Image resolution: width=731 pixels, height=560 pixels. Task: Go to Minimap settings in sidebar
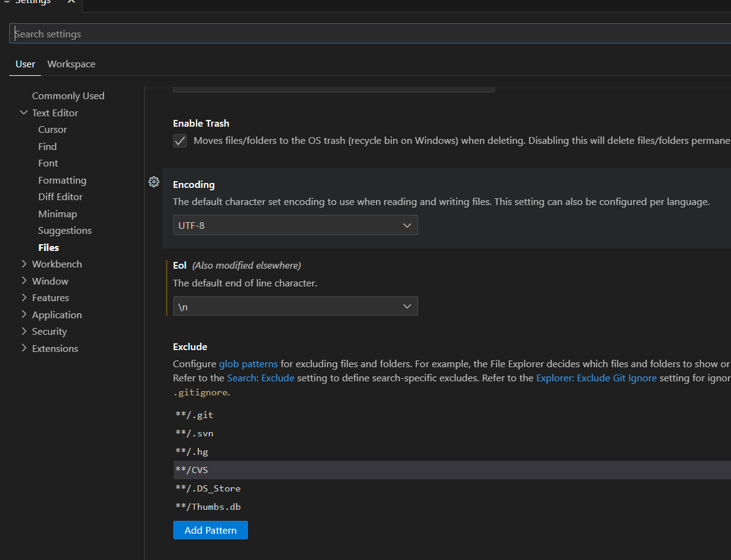click(x=58, y=214)
